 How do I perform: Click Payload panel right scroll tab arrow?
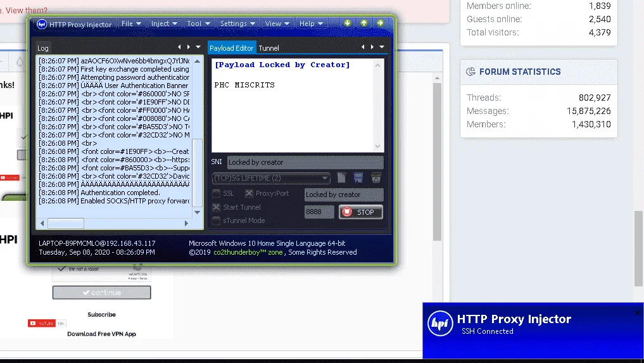coord(372,48)
